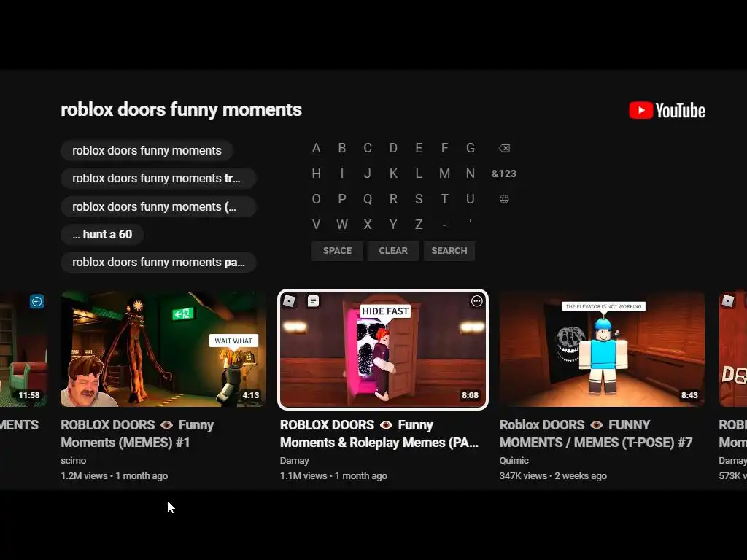Click captions icon on the HIDE FAST thumbnail
The image size is (747, 560).
pyautogui.click(x=313, y=301)
